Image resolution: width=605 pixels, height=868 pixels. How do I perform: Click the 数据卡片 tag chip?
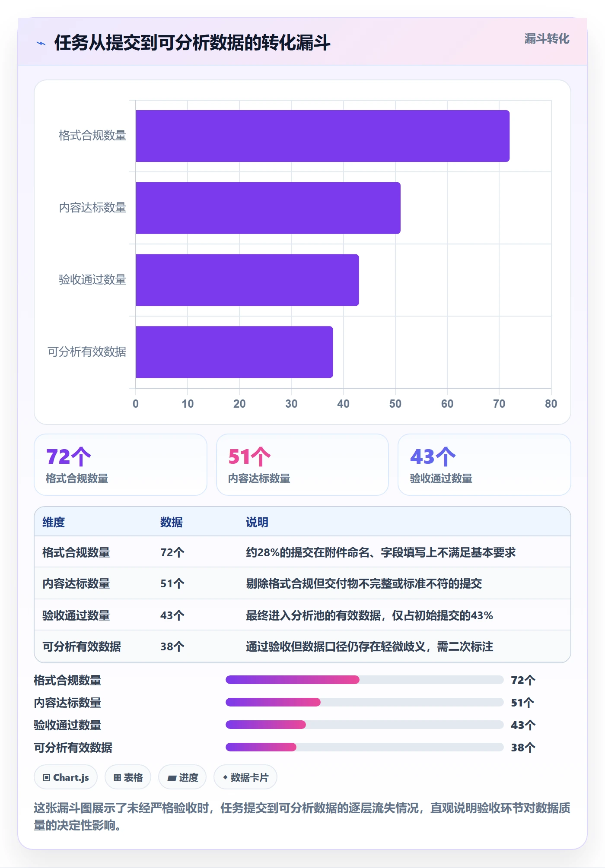pos(245,777)
